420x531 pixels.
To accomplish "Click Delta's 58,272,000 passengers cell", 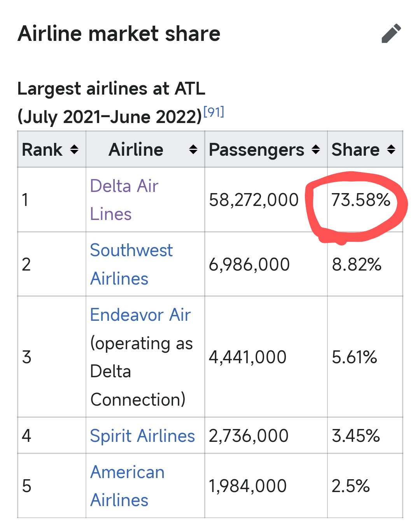I will point(254,200).
